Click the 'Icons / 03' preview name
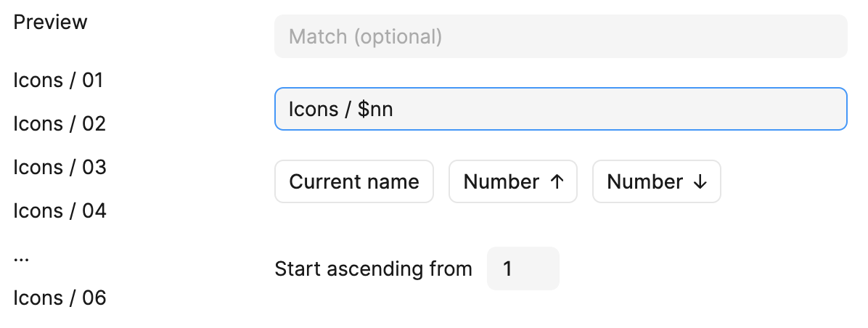The image size is (868, 328). tap(60, 167)
